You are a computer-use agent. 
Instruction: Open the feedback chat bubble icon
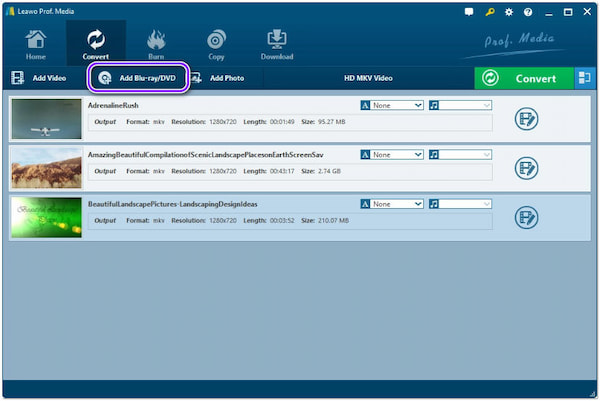pos(469,11)
